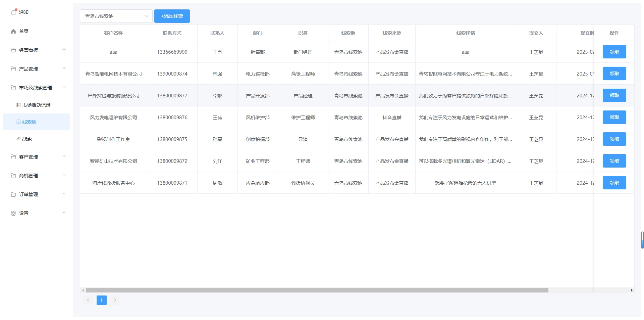Viewport: 644px width, 320px height.
Task: Click phone number 13900009874
Action: (x=172, y=74)
